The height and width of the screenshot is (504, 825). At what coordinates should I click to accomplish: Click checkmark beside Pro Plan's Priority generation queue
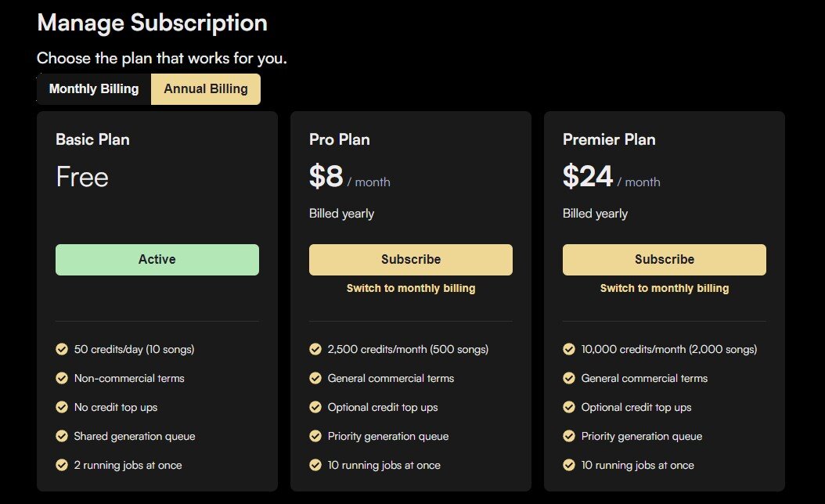pyautogui.click(x=315, y=436)
